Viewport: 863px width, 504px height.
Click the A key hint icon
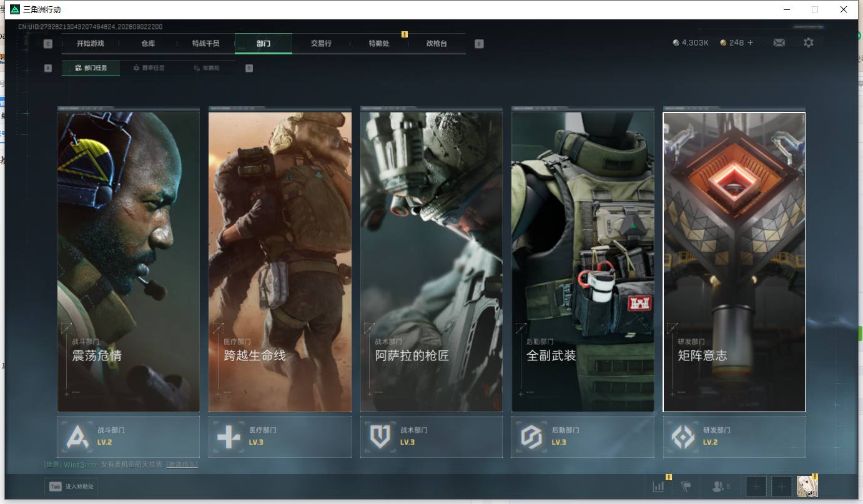point(48,68)
